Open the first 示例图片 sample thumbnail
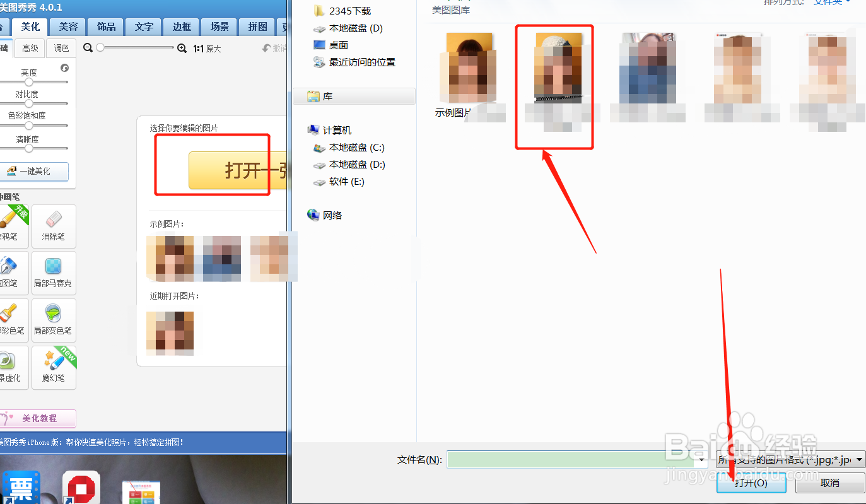The image size is (866, 504). (170, 258)
